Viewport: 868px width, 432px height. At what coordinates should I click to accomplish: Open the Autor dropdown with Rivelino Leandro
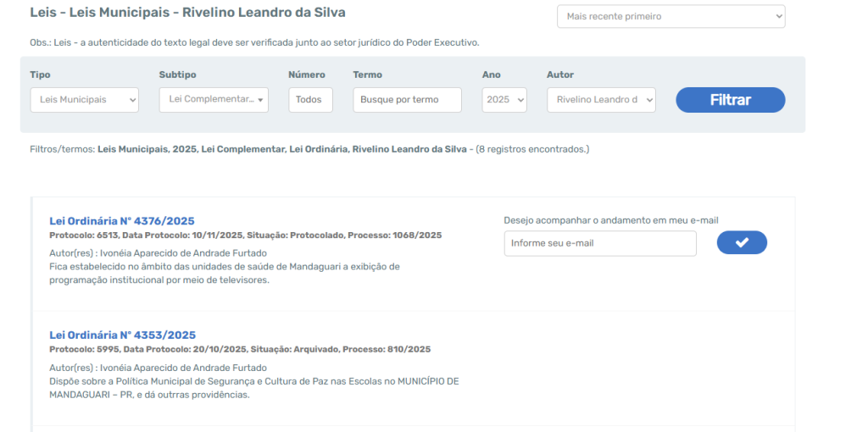[x=601, y=100]
